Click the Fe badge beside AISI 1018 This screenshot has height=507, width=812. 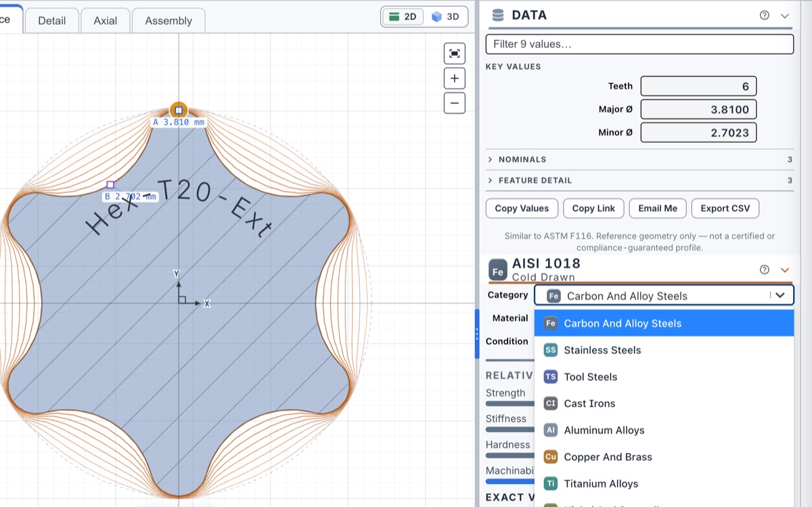498,271
